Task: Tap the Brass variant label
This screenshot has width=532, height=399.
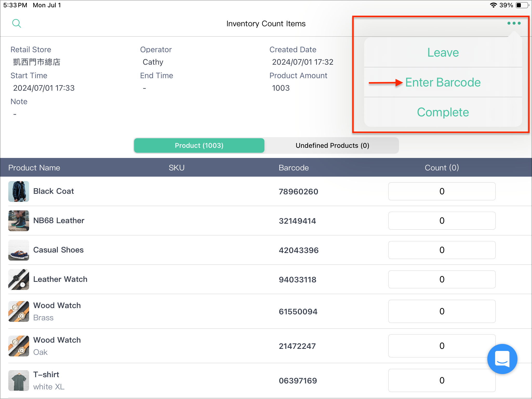Action: tap(43, 318)
